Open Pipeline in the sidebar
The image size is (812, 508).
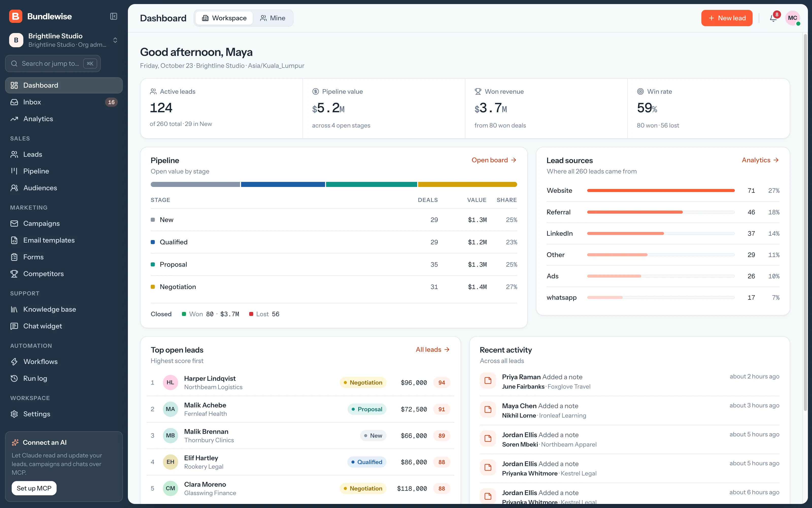pos(64,171)
